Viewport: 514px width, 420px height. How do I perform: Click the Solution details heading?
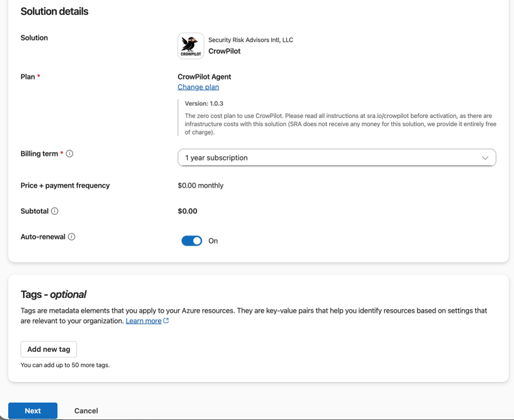54,12
